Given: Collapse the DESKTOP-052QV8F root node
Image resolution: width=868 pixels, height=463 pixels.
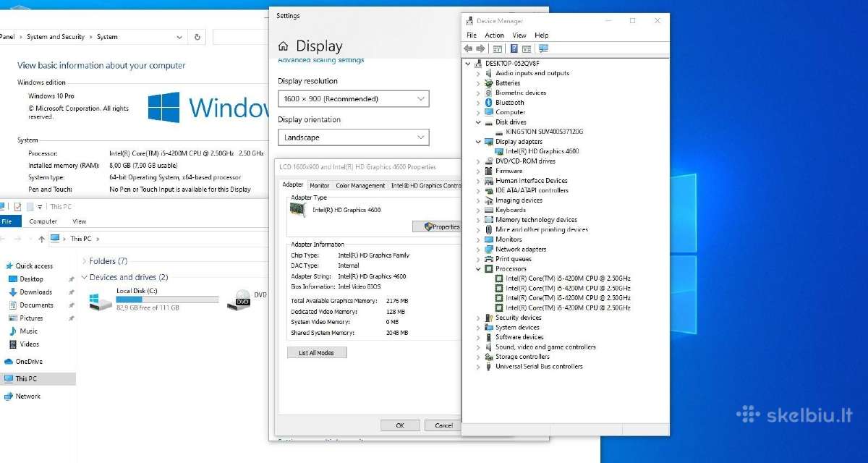Looking at the screenshot, I should [x=468, y=64].
